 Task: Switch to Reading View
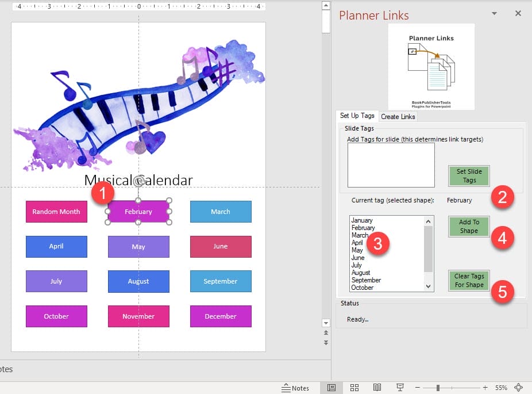click(377, 388)
